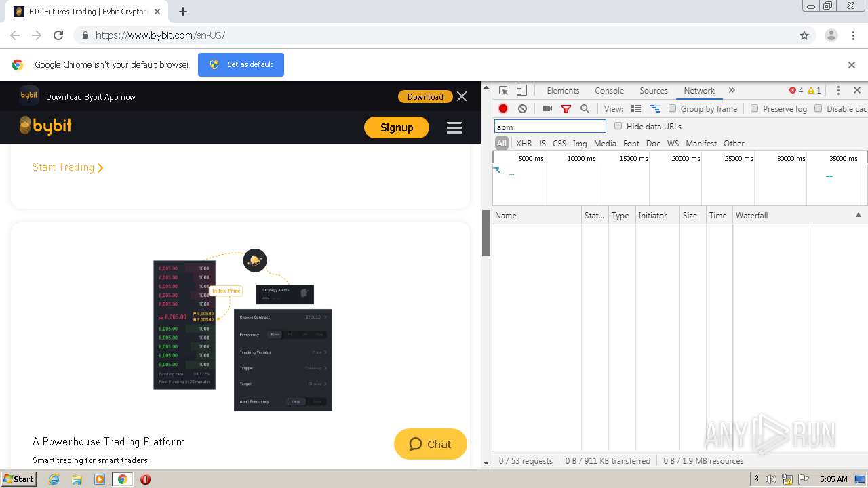Click the DevTools inspect element icon

point(503,90)
